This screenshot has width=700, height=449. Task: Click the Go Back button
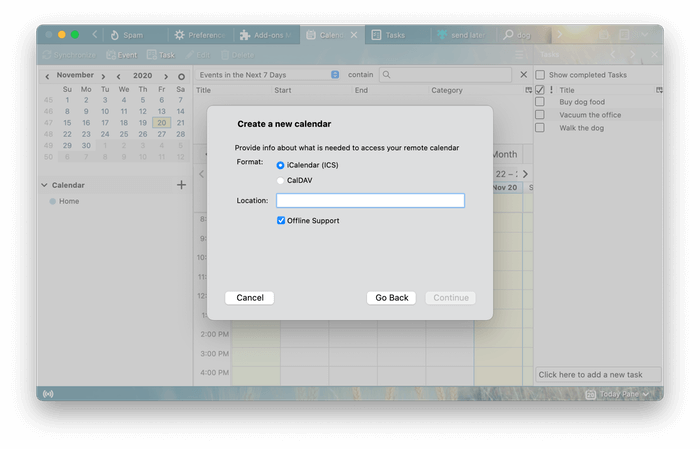[x=392, y=298]
